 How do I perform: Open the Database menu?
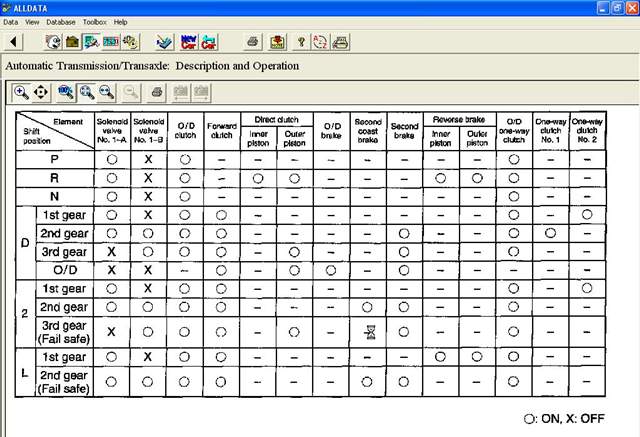coord(62,21)
